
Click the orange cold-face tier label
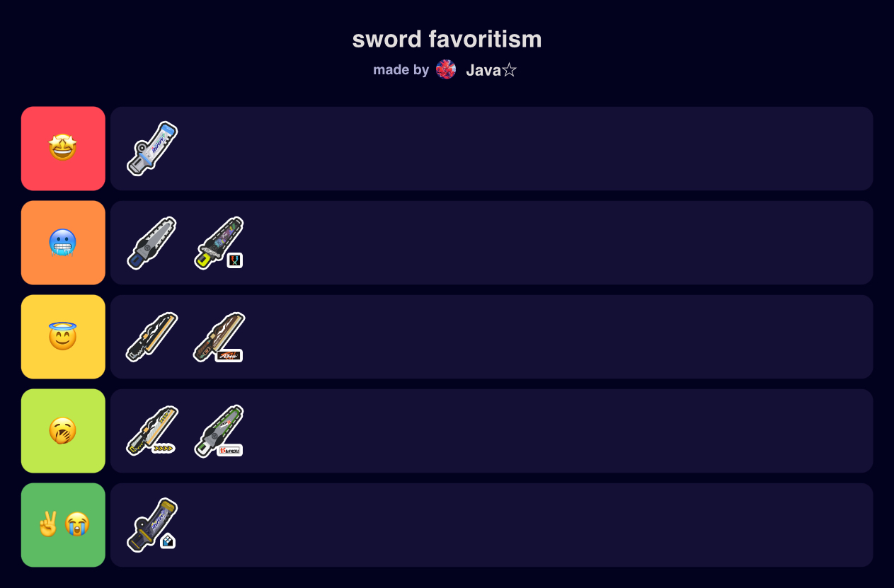point(63,243)
